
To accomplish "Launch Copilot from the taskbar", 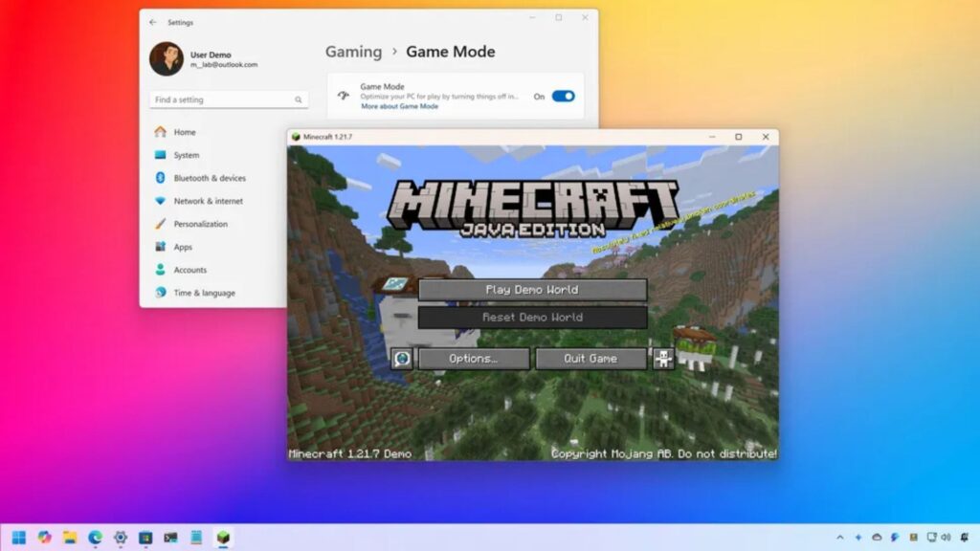I will (44, 538).
